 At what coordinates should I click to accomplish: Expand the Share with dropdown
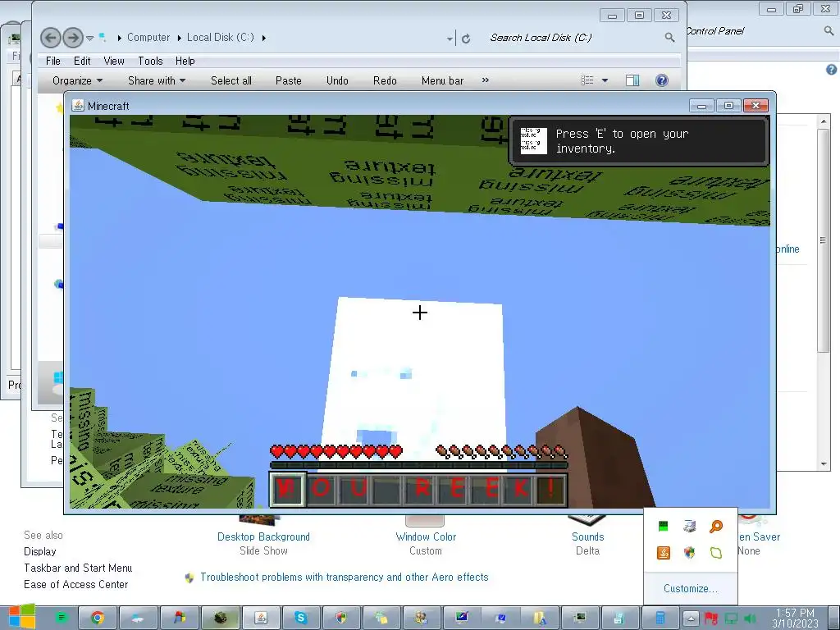click(157, 80)
